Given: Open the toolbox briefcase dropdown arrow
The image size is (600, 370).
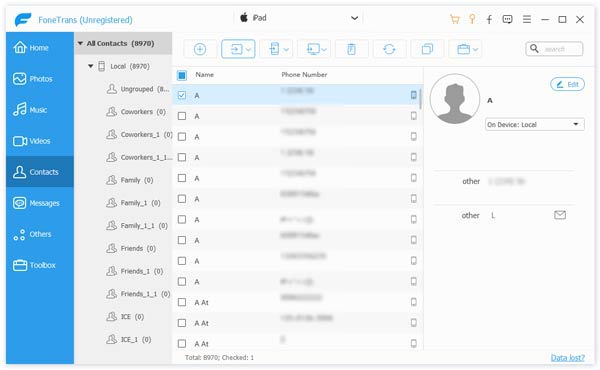Looking at the screenshot, I should (x=475, y=49).
